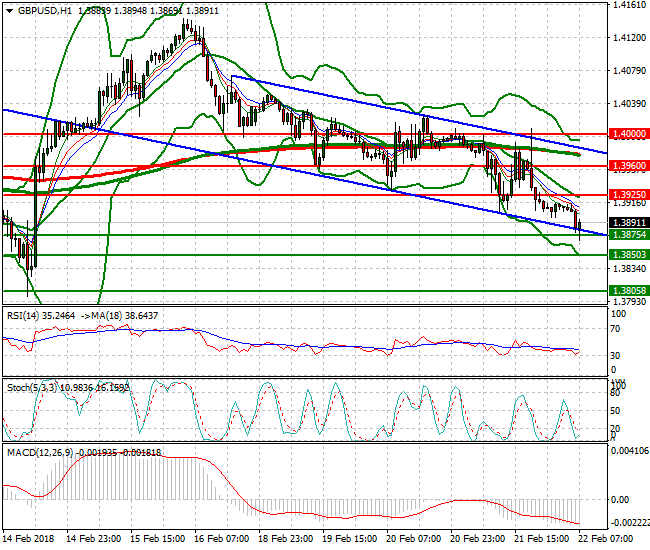Click the RSI scale value 30

click(x=616, y=356)
